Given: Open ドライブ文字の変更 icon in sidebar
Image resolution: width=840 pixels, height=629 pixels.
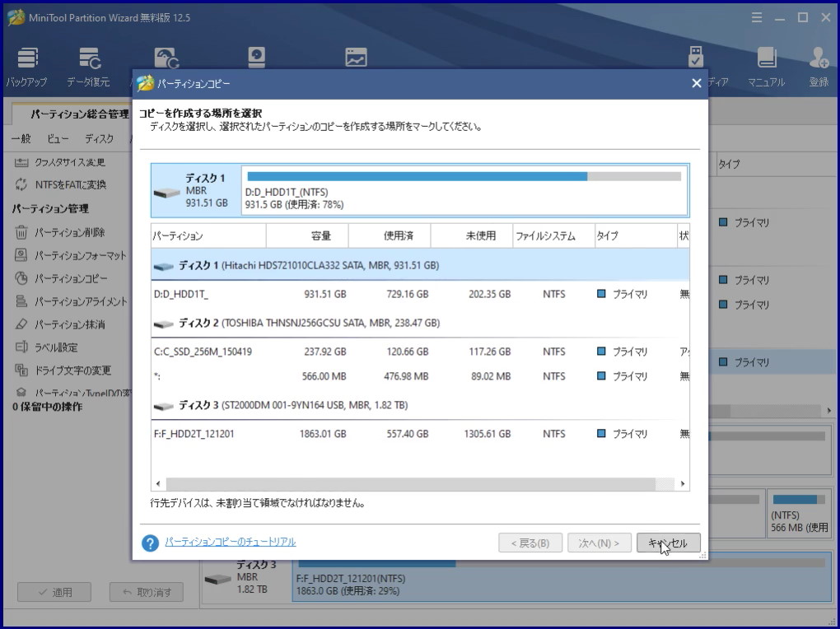Looking at the screenshot, I should 21,370.
